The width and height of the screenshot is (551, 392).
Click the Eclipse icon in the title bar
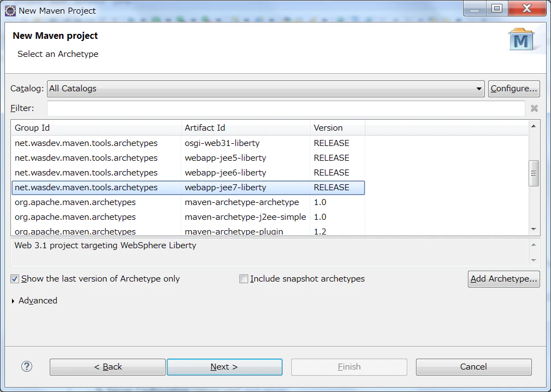coord(10,11)
